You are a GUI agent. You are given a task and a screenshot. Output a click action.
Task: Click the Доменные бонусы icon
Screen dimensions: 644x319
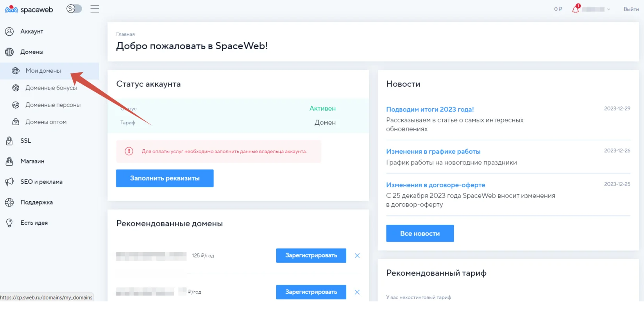[16, 88]
